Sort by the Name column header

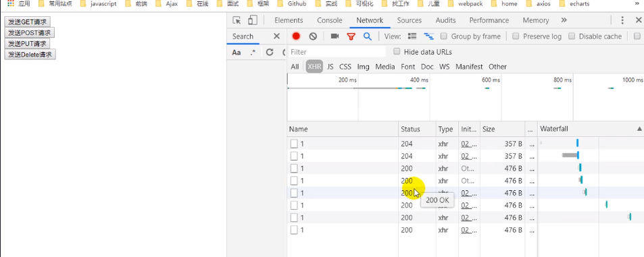(343, 129)
